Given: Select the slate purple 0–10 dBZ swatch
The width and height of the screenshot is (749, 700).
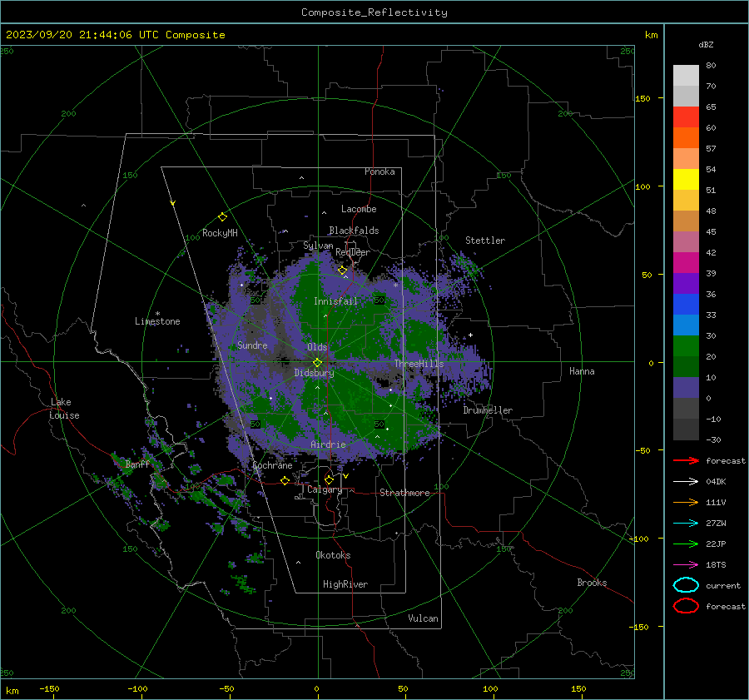Looking at the screenshot, I should click(686, 388).
